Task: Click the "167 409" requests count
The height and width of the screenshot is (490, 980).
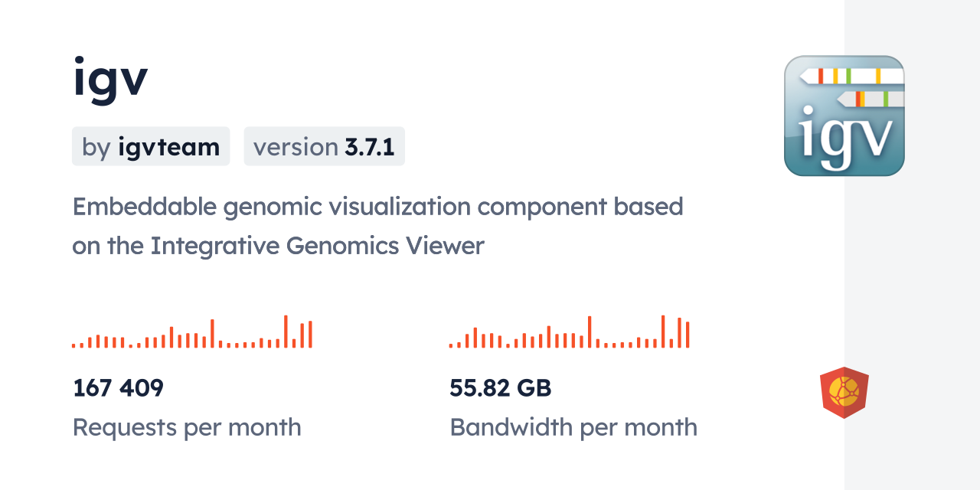Action: click(118, 388)
